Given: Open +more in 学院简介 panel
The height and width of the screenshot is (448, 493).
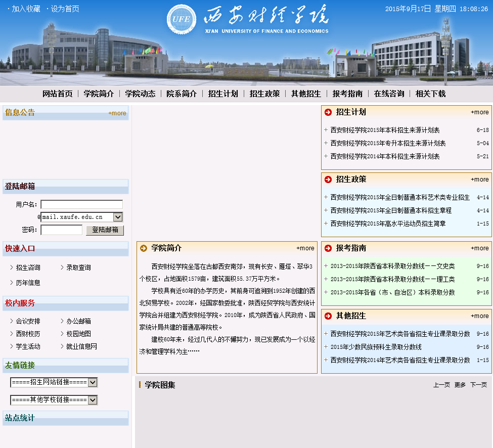Looking at the screenshot, I should [305, 248].
